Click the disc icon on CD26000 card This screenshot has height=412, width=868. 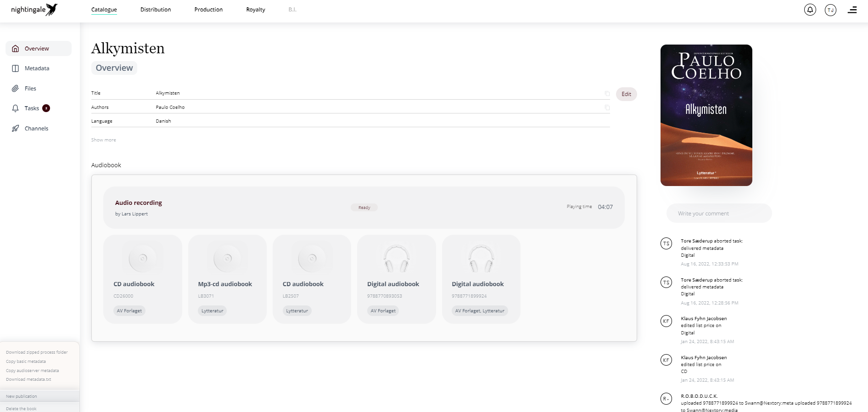[142, 258]
